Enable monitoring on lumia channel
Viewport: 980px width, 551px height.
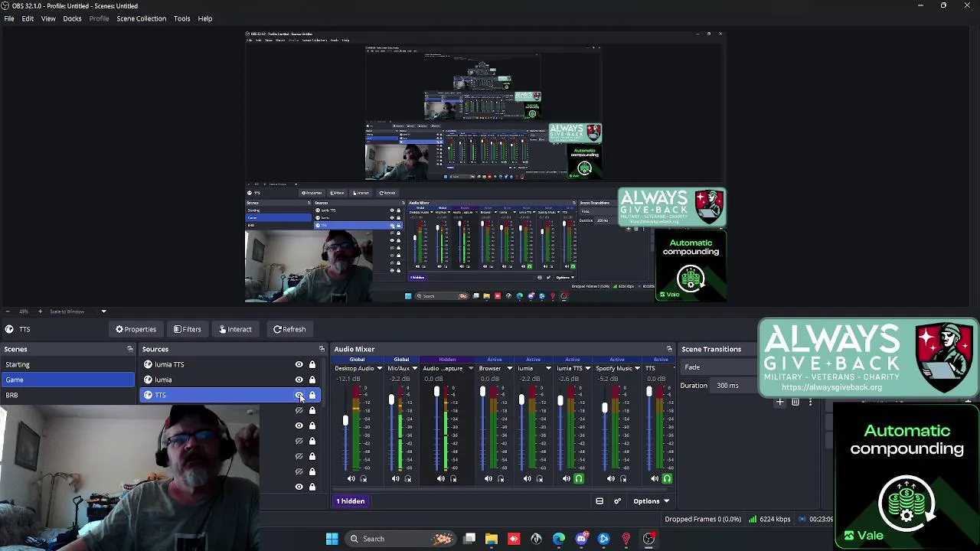tap(540, 479)
